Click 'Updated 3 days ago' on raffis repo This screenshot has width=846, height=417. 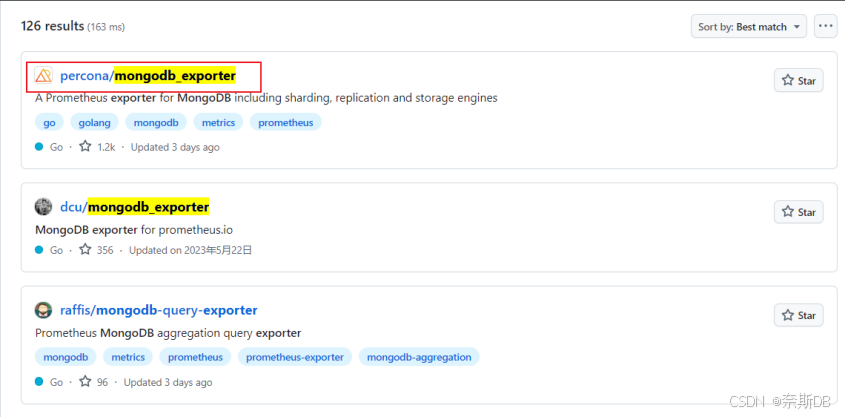coord(168,382)
